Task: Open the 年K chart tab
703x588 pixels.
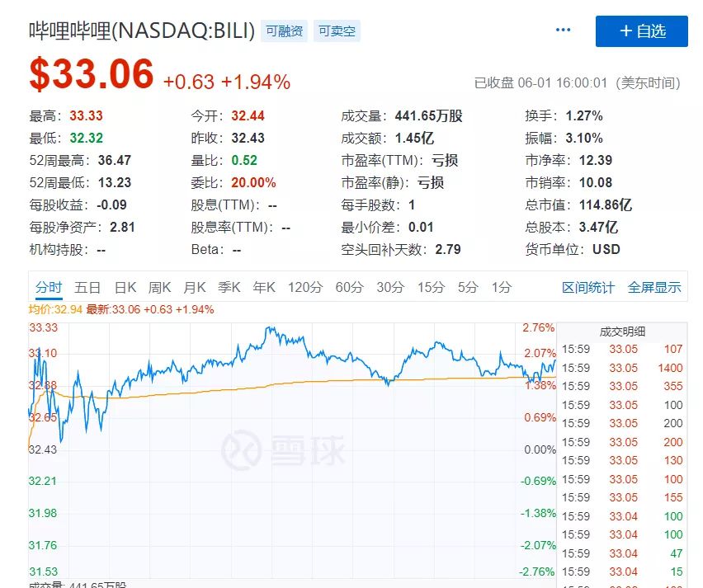Action: pyautogui.click(x=263, y=287)
